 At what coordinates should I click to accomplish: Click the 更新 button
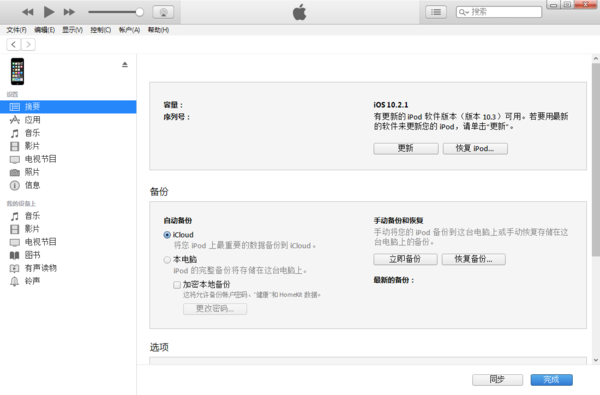coord(406,149)
